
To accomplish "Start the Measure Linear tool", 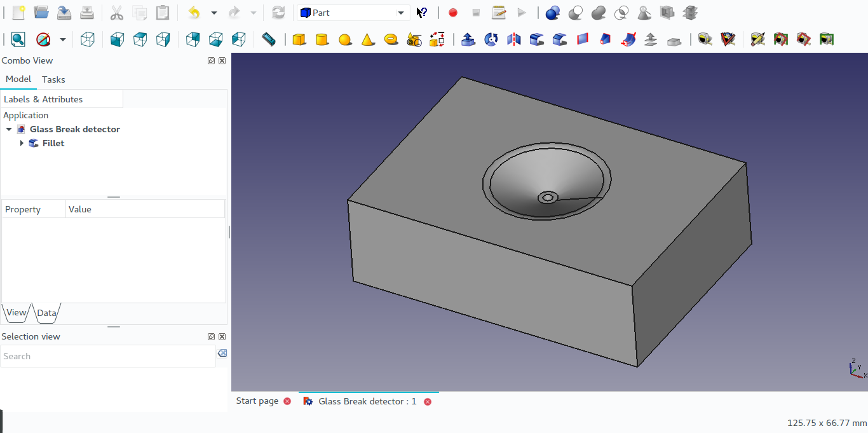I will (705, 39).
